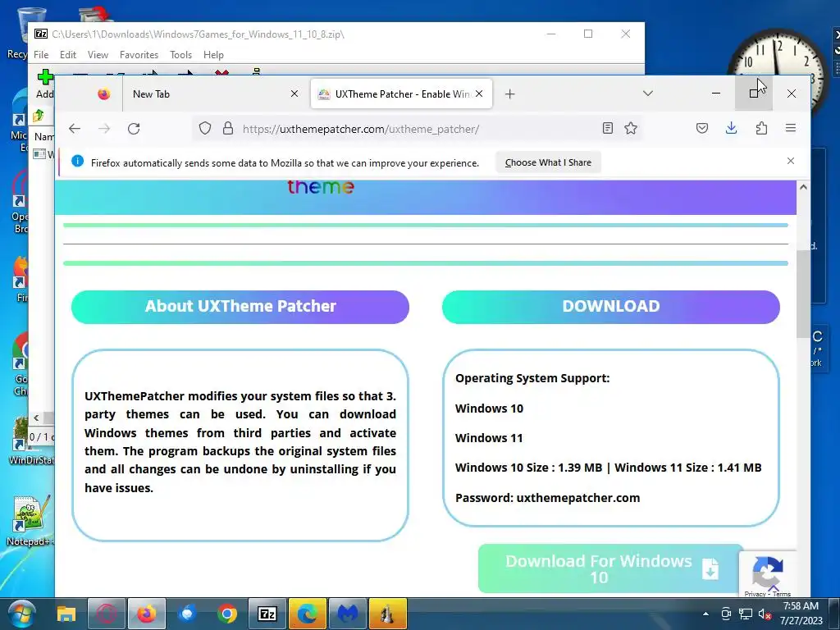
Task: Go back using the Firefox back arrow
Action: click(75, 129)
